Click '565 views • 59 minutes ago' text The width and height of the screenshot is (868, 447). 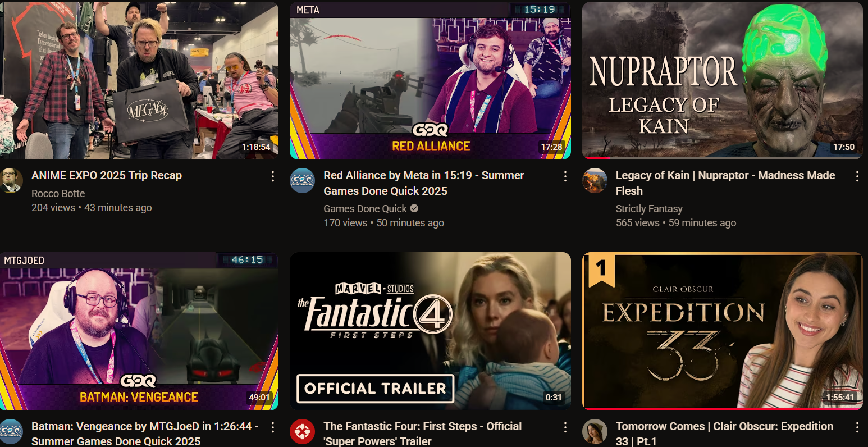(676, 223)
